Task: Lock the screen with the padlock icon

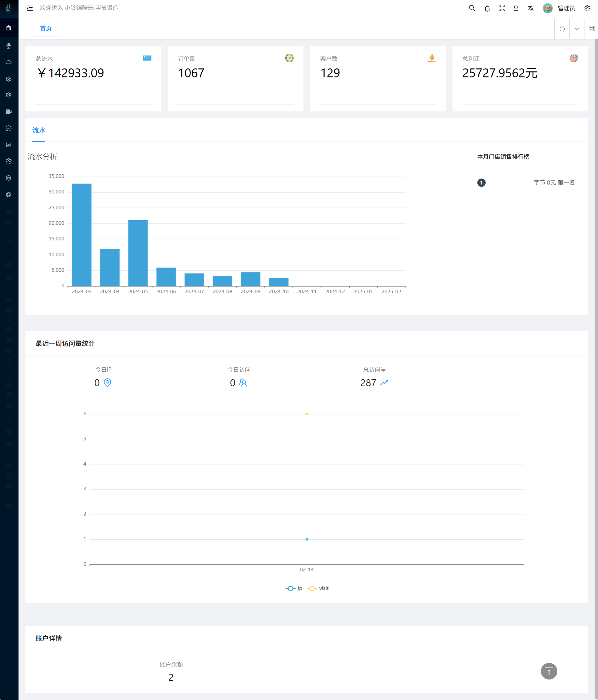Action: coord(516,8)
